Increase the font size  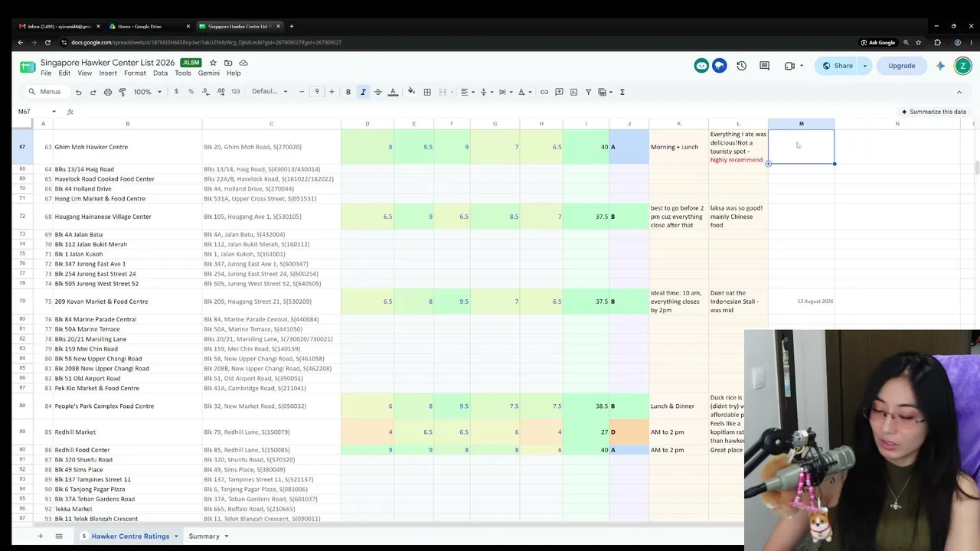332,92
